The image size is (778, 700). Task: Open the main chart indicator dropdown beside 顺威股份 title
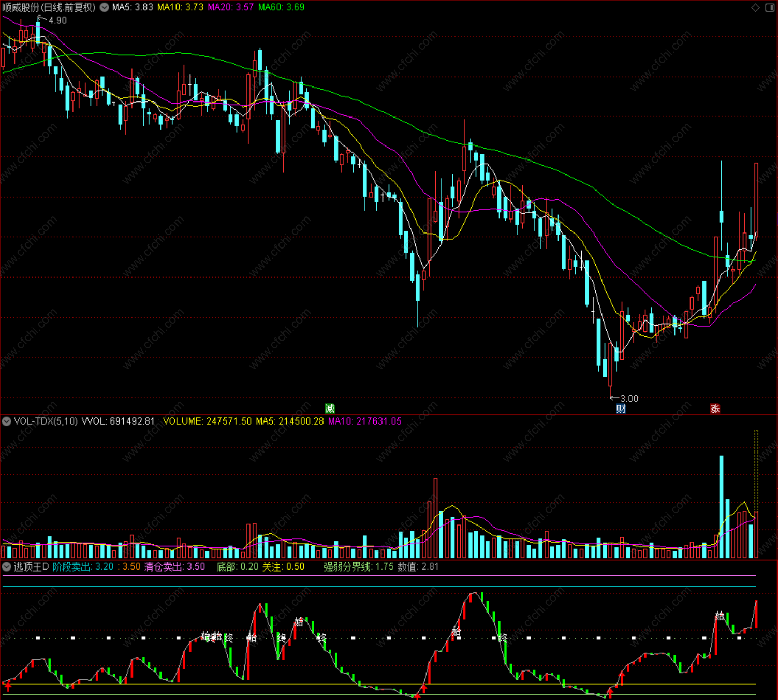point(104,7)
